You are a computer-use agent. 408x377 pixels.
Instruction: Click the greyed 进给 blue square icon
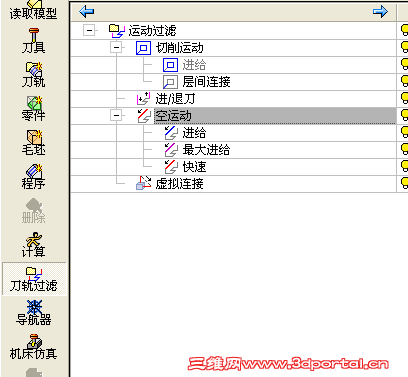click(170, 65)
